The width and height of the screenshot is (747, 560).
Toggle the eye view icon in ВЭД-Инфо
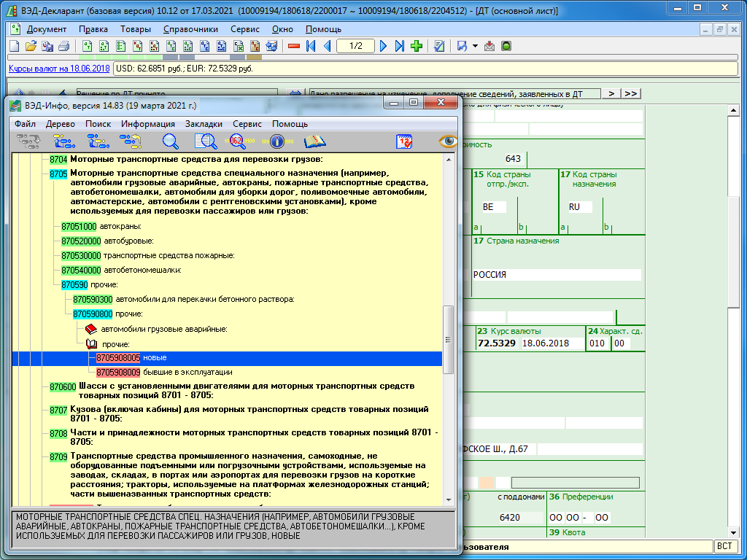(446, 141)
